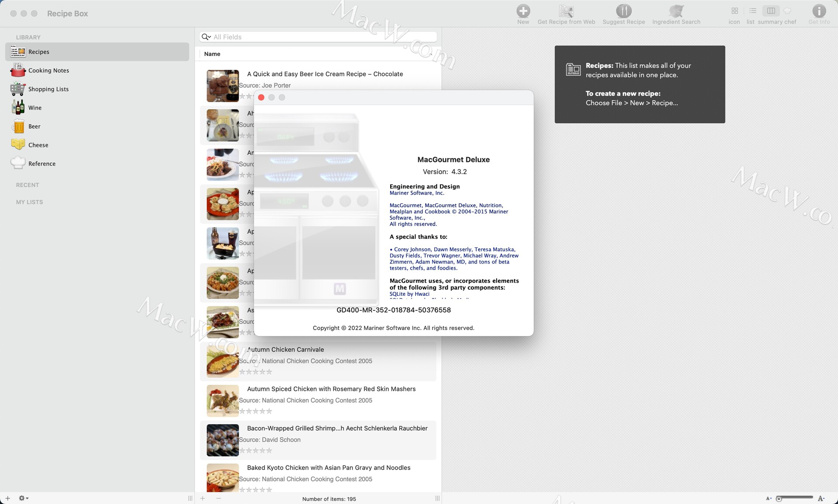Click the Shopping Lists cart icon

tap(18, 89)
